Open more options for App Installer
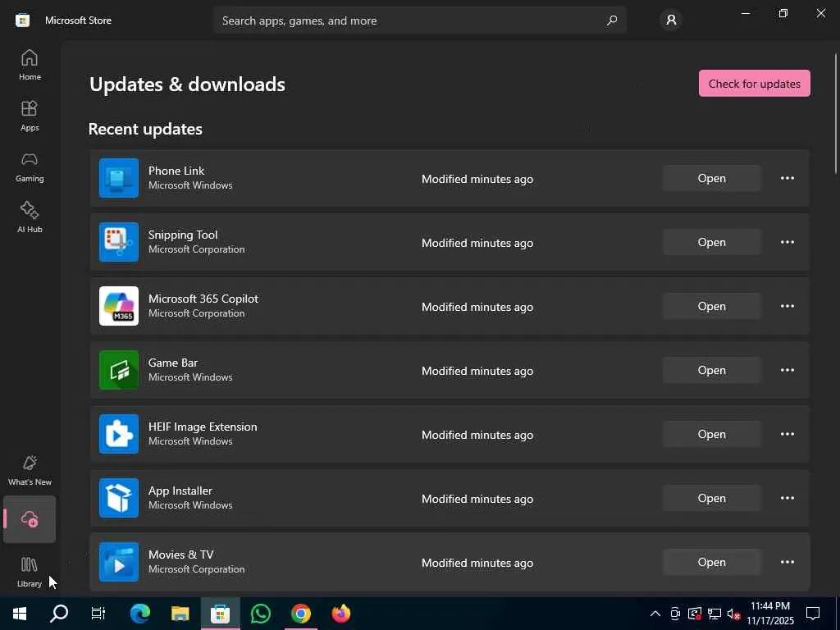Screen dimensions: 840x630 tap(787, 498)
